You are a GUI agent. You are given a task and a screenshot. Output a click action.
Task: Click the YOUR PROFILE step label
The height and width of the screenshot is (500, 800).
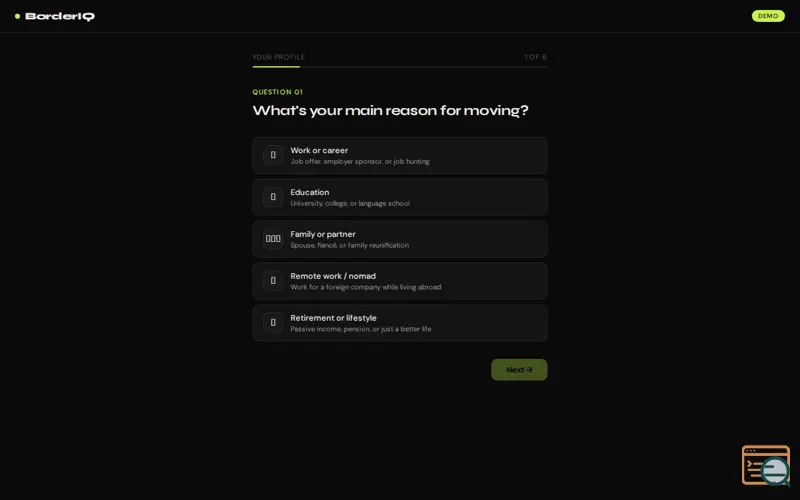279,57
